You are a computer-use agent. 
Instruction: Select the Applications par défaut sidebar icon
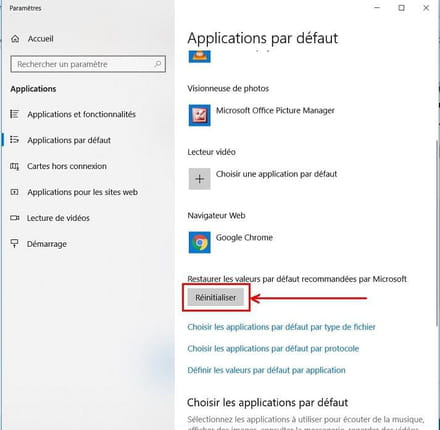coord(15,140)
